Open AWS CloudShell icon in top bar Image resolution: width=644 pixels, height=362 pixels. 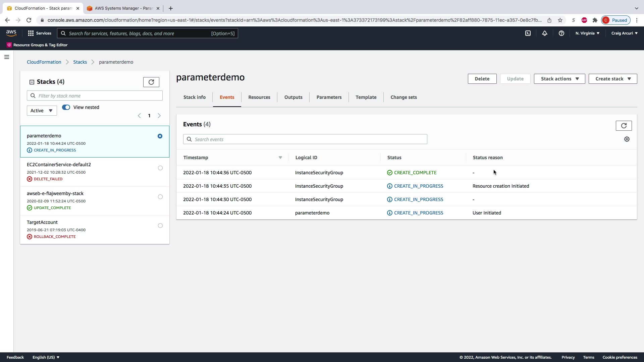point(528,33)
